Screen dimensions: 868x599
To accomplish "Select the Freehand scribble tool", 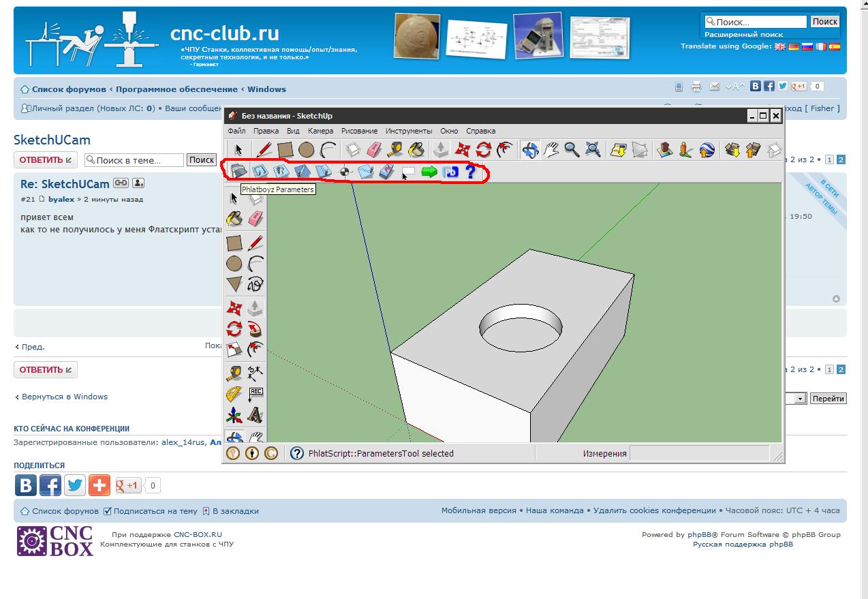I will (x=255, y=284).
